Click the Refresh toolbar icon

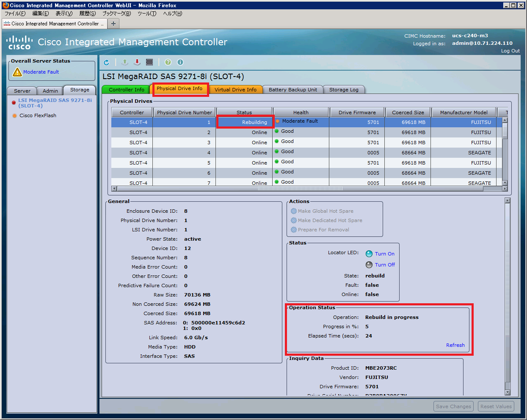pyautogui.click(x=107, y=63)
